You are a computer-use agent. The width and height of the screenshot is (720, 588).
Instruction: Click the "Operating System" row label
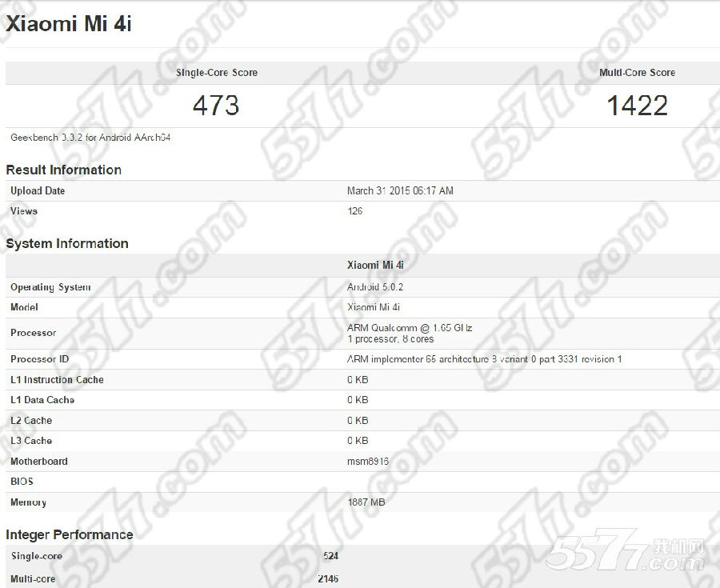click(50, 287)
